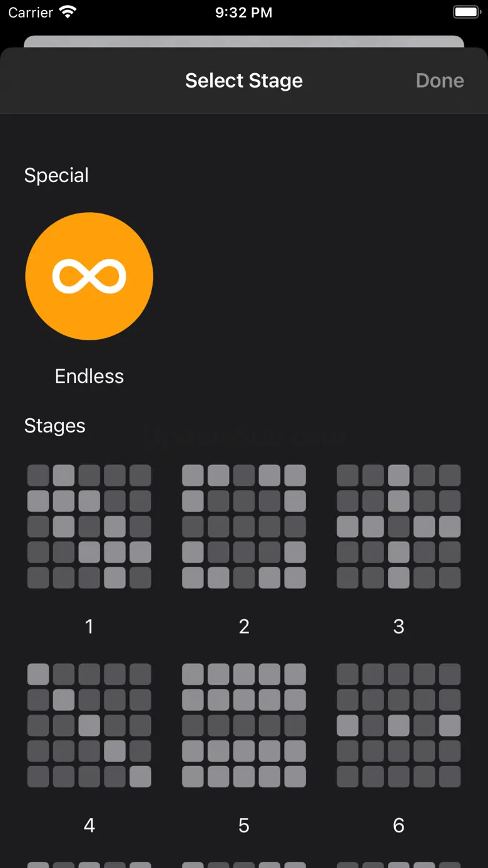Tap the number 5 stage label
Screen dimensions: 488x868
point(244,825)
